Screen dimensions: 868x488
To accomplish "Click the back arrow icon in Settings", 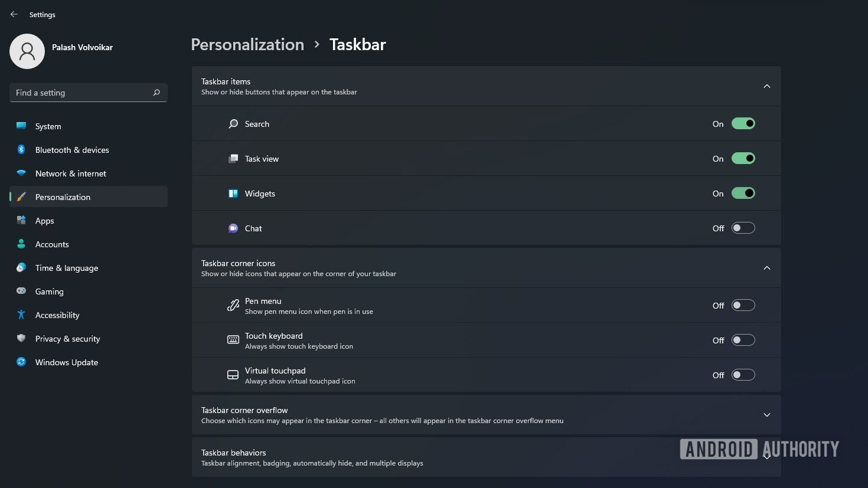I will pos(14,14).
